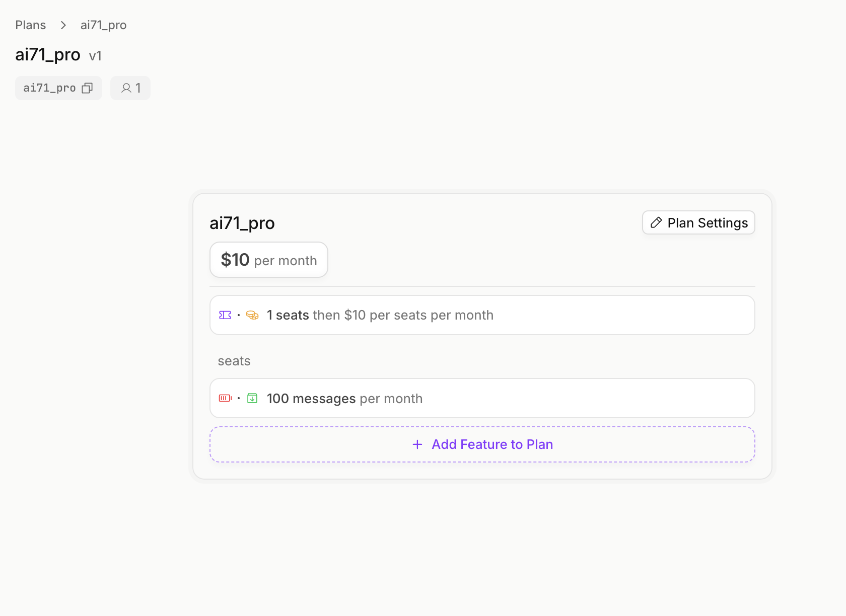Click the v1 version label

point(95,56)
